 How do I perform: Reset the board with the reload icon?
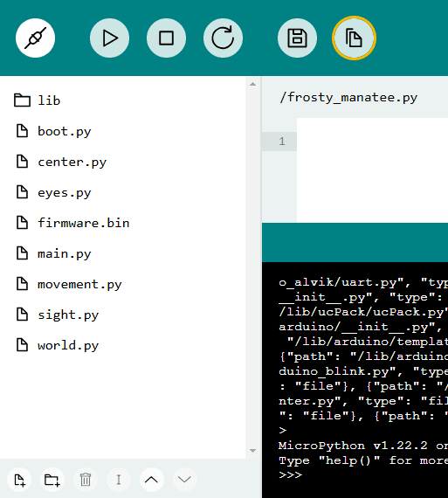223,38
